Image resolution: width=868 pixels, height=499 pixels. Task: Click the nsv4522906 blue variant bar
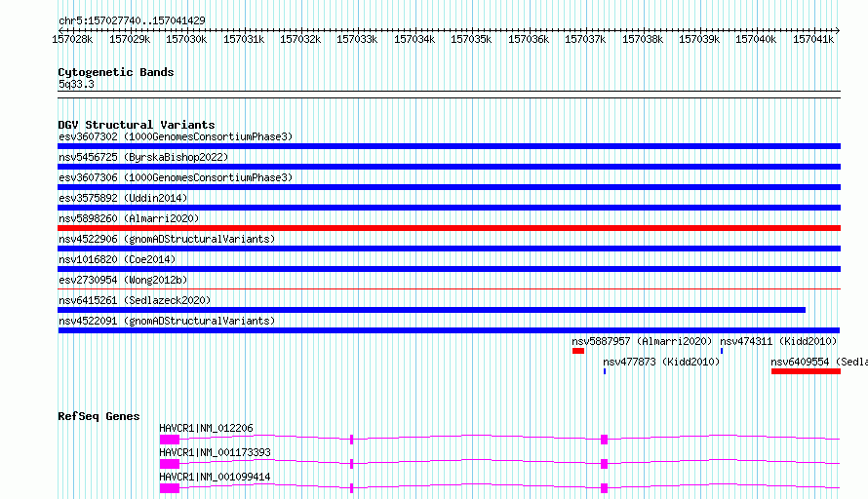[449, 249]
